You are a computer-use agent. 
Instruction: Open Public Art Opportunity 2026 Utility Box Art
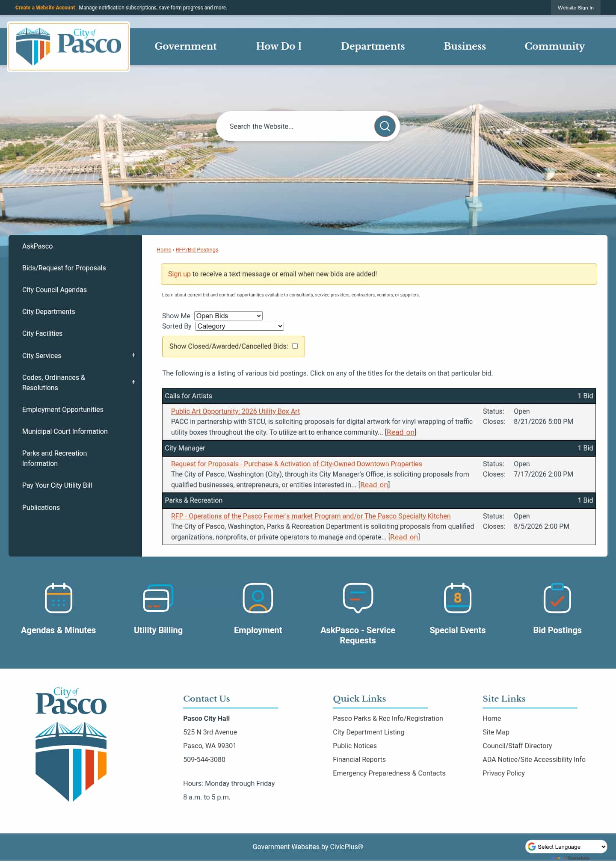(235, 411)
